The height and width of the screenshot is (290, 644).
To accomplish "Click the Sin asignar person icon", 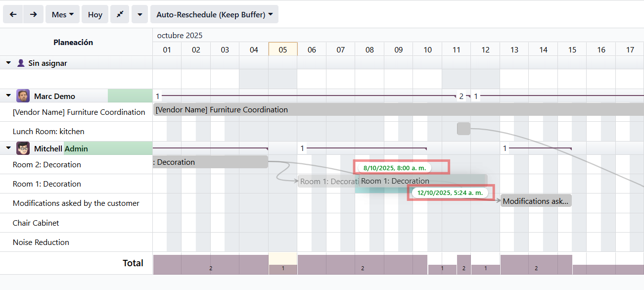I will pyautogui.click(x=21, y=63).
